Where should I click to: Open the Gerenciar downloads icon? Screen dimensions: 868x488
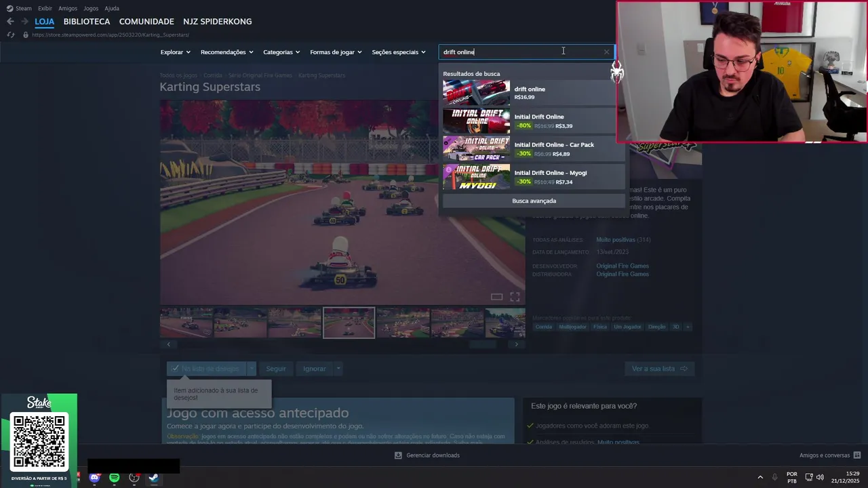[398, 455]
